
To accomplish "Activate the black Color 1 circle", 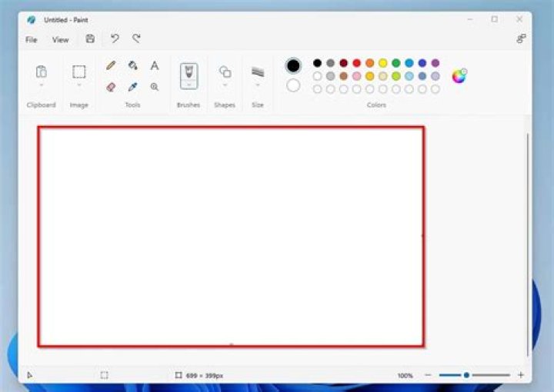I will click(293, 66).
